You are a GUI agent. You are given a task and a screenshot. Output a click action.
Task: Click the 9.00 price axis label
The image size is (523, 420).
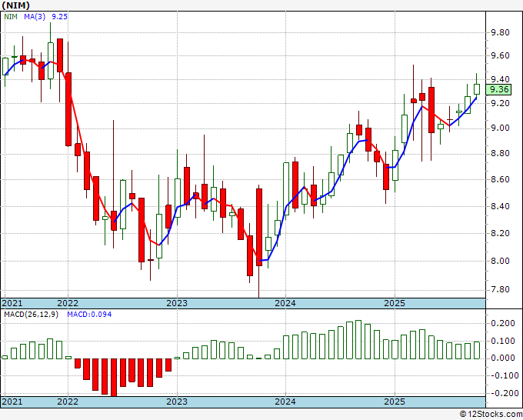pyautogui.click(x=500, y=128)
